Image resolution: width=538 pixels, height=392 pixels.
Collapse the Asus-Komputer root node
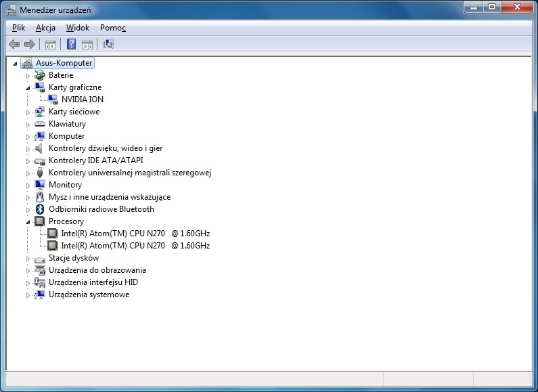click(15, 64)
